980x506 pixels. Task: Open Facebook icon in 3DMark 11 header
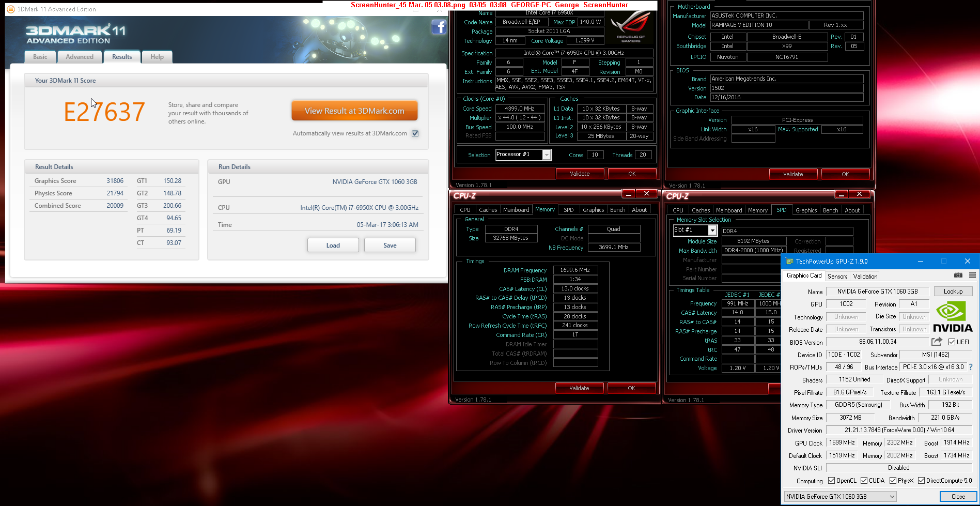tap(439, 27)
